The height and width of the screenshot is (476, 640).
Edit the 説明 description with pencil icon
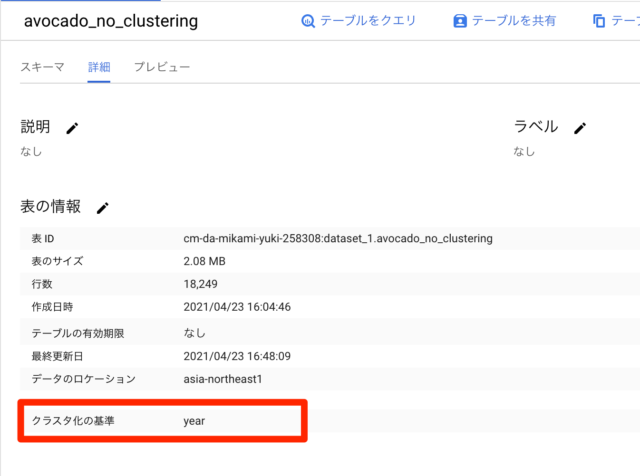click(x=72, y=128)
